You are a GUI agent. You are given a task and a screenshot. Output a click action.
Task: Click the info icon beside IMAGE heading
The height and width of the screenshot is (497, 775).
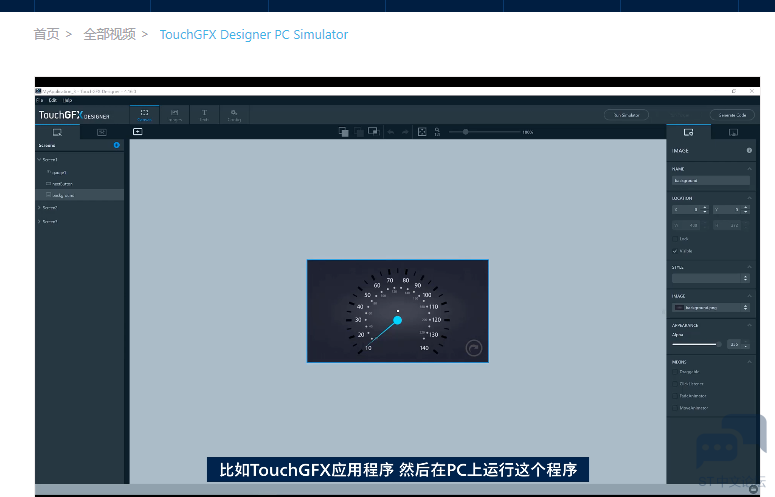[x=749, y=151]
